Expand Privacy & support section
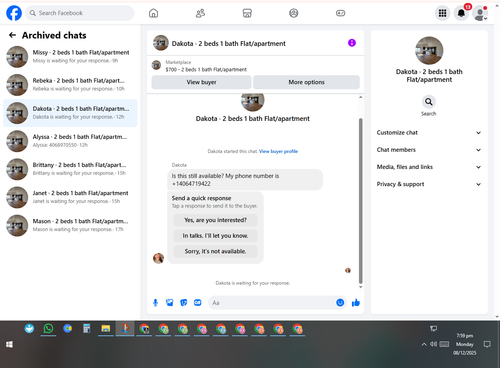The width and height of the screenshot is (500, 368). coord(429,184)
